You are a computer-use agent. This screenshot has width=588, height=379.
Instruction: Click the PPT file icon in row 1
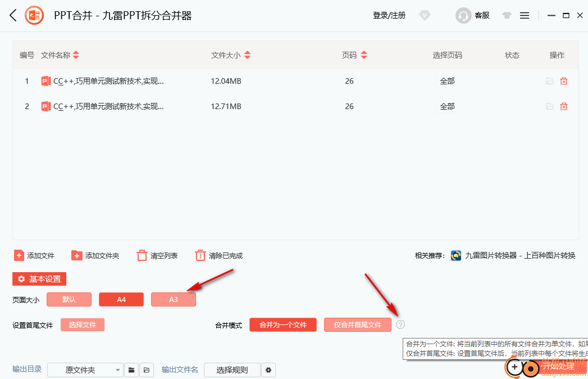[45, 81]
